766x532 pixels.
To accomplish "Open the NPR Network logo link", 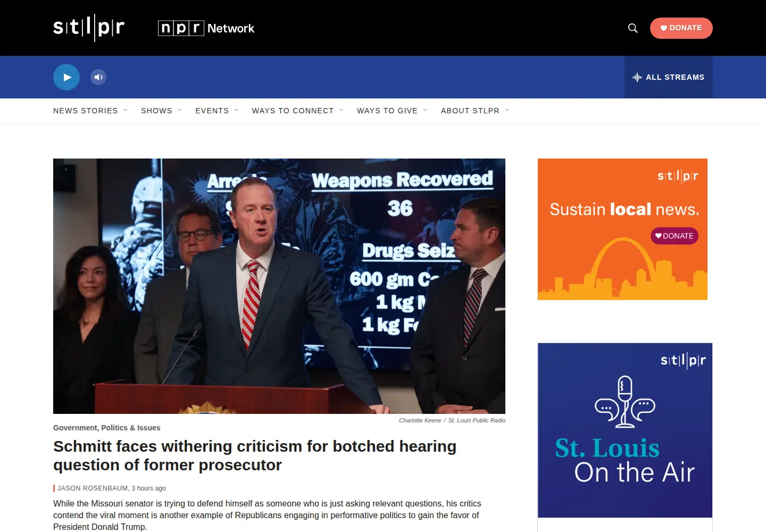I will pos(206,28).
